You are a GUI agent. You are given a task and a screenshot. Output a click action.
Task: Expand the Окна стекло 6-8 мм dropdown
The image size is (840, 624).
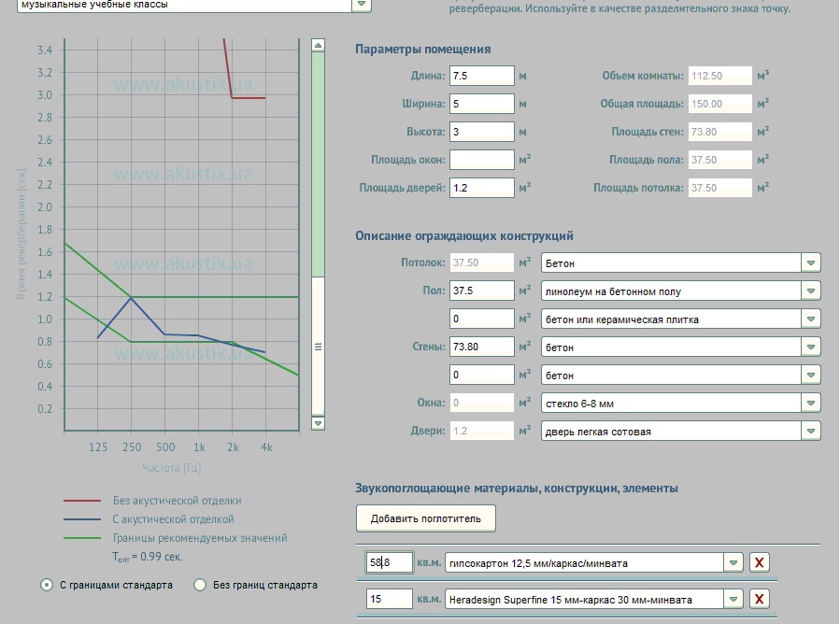tap(811, 404)
